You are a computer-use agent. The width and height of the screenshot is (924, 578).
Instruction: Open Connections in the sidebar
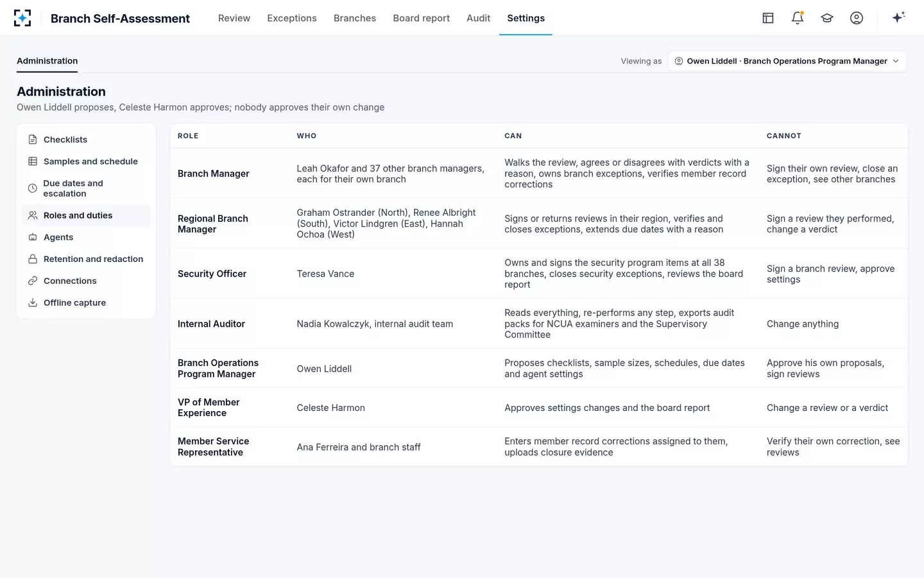click(86, 281)
